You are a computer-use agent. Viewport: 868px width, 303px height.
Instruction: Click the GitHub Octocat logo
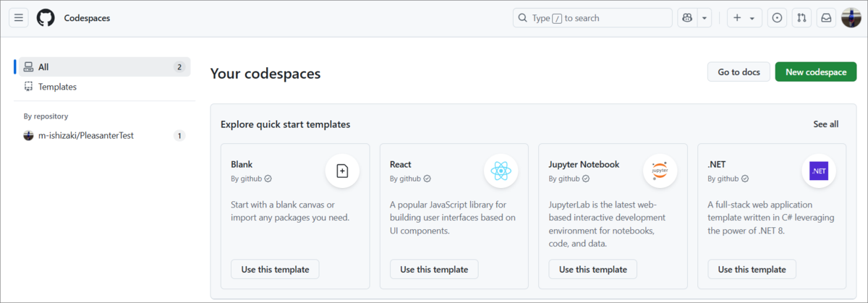click(46, 18)
